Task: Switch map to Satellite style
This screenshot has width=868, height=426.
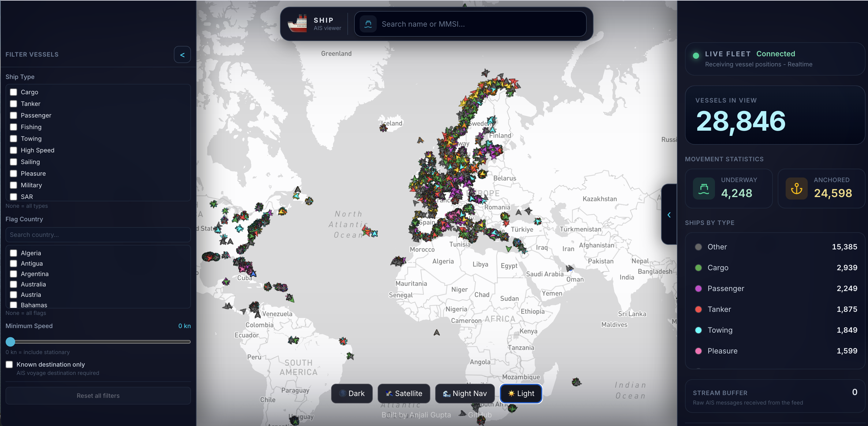Action: [404, 393]
